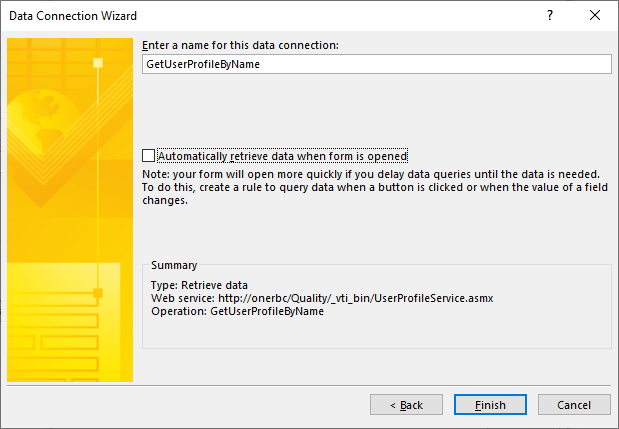Click empty area inside the Summary box
Image resolution: width=619 pixels, height=429 pixels.
(450, 330)
